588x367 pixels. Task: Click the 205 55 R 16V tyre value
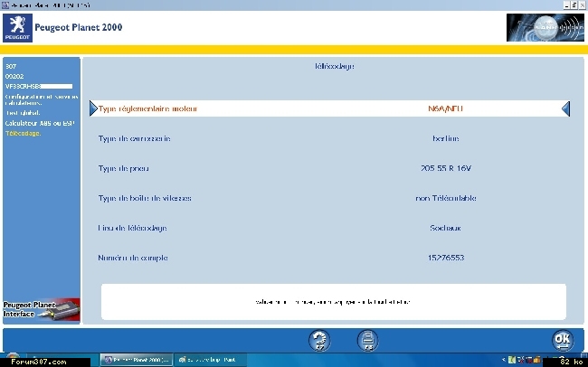pos(445,168)
